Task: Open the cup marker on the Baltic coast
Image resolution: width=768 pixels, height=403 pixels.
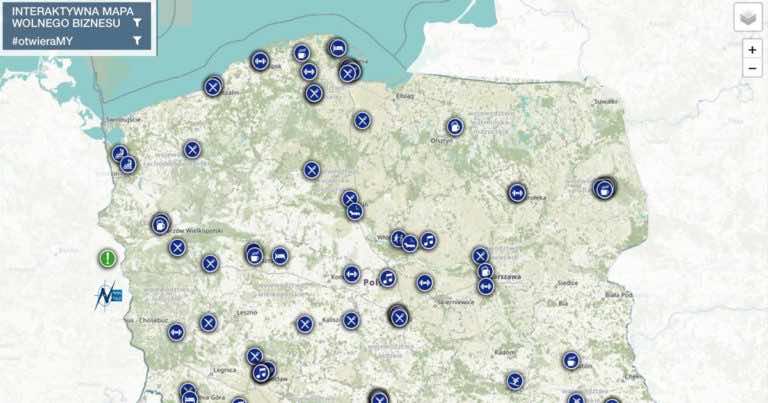Action: [x=301, y=53]
